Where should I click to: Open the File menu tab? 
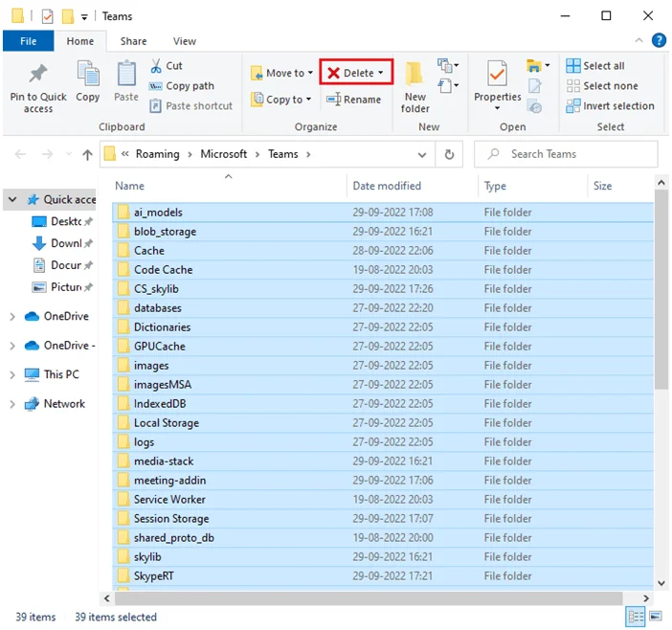click(x=29, y=41)
